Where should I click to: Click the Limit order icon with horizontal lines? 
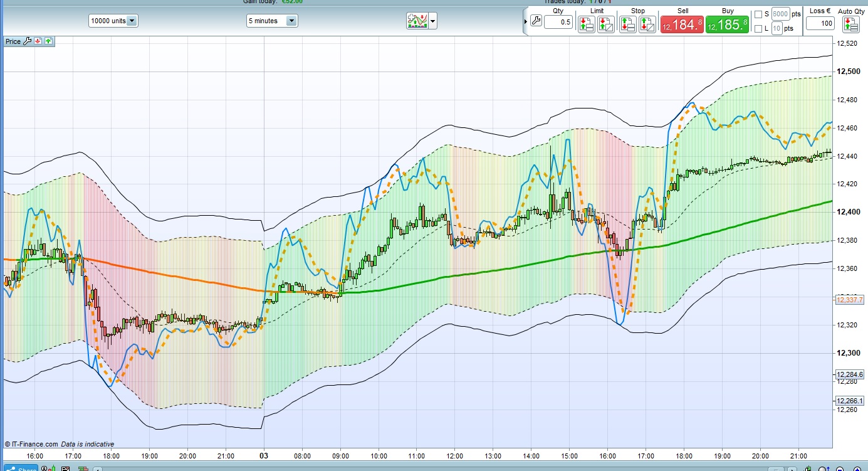[586, 24]
